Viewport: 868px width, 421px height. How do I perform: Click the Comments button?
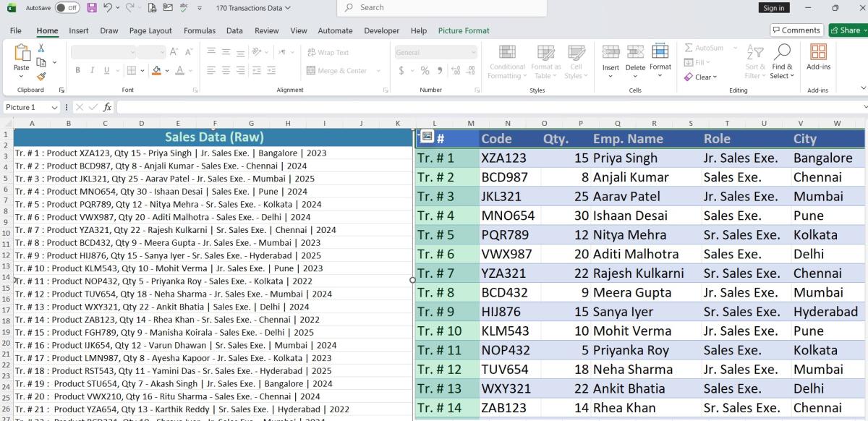[x=796, y=30]
